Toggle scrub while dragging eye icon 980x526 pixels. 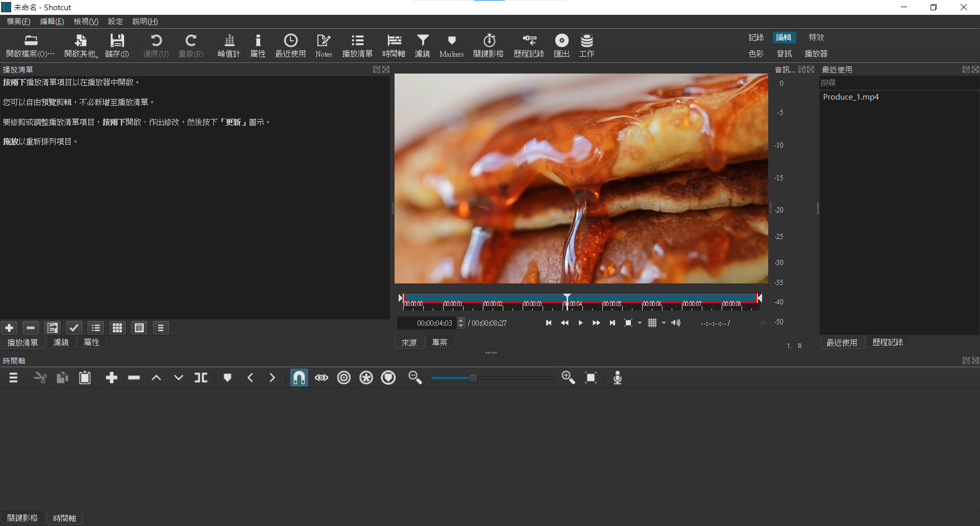(x=322, y=378)
